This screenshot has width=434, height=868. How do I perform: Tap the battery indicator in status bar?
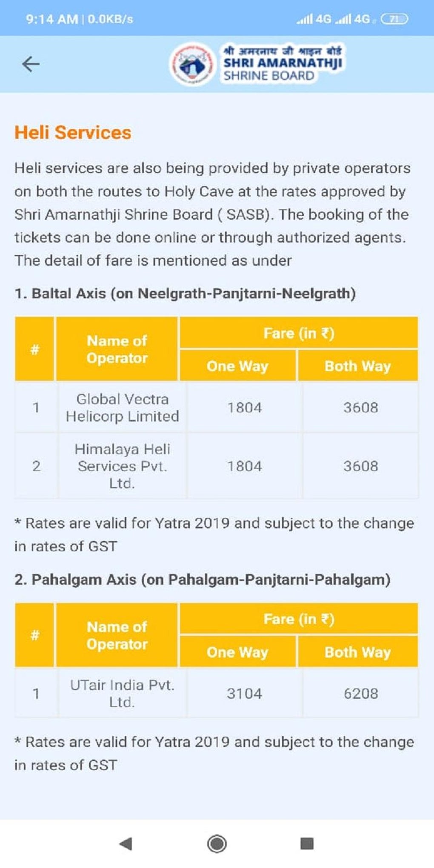[x=394, y=19]
